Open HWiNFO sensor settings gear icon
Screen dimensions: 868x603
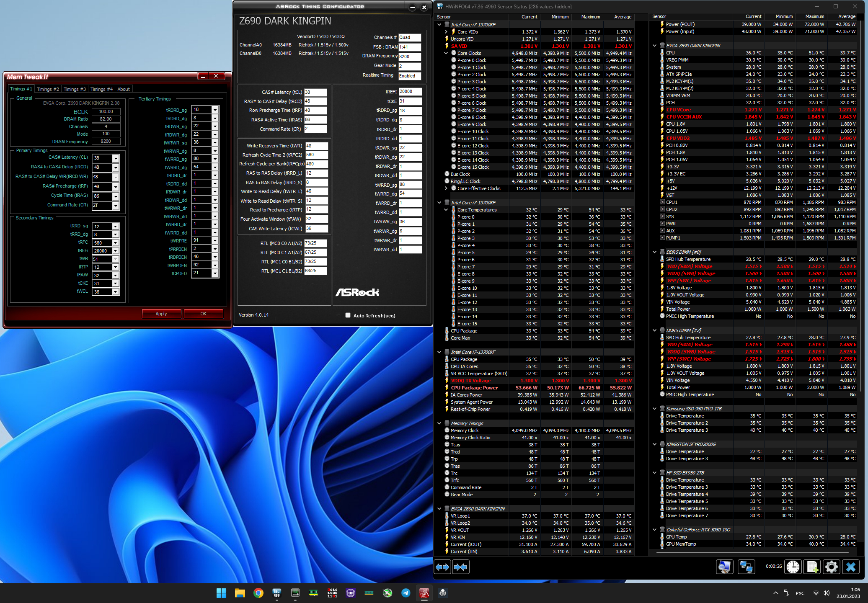click(831, 567)
